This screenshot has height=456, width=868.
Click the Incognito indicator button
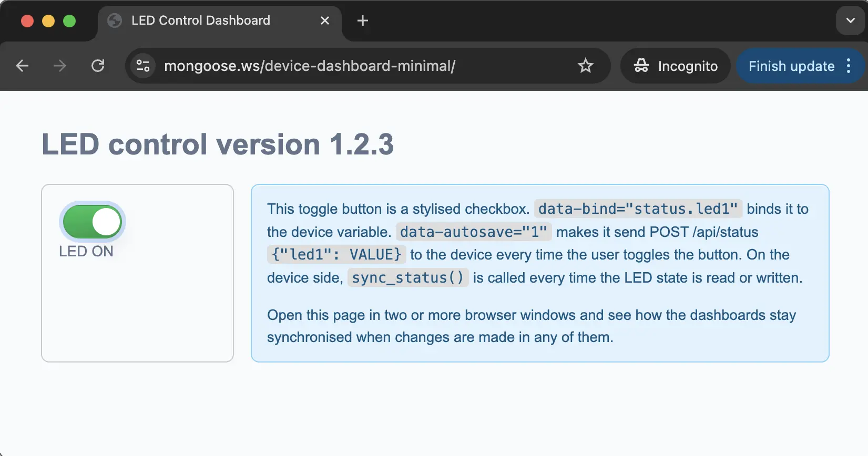coord(676,66)
